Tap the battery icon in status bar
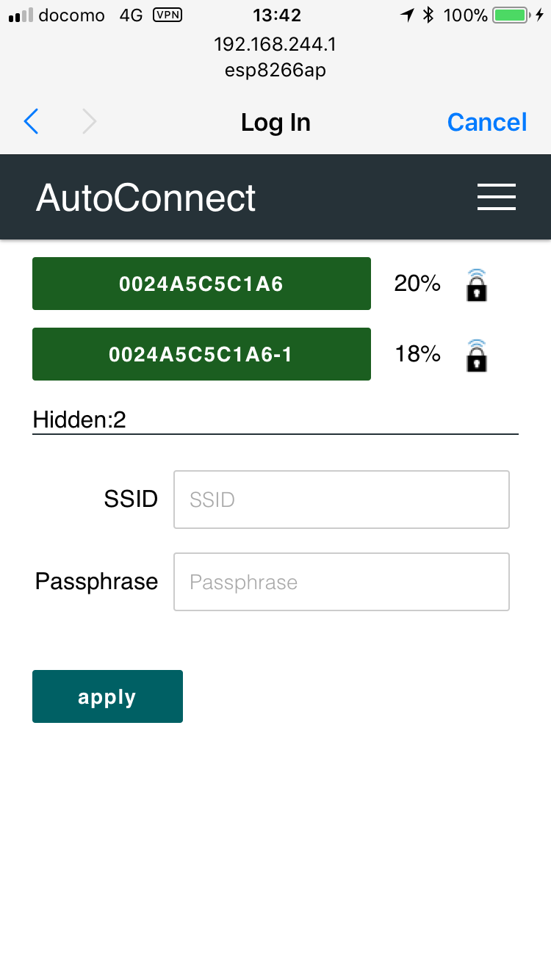 511,15
